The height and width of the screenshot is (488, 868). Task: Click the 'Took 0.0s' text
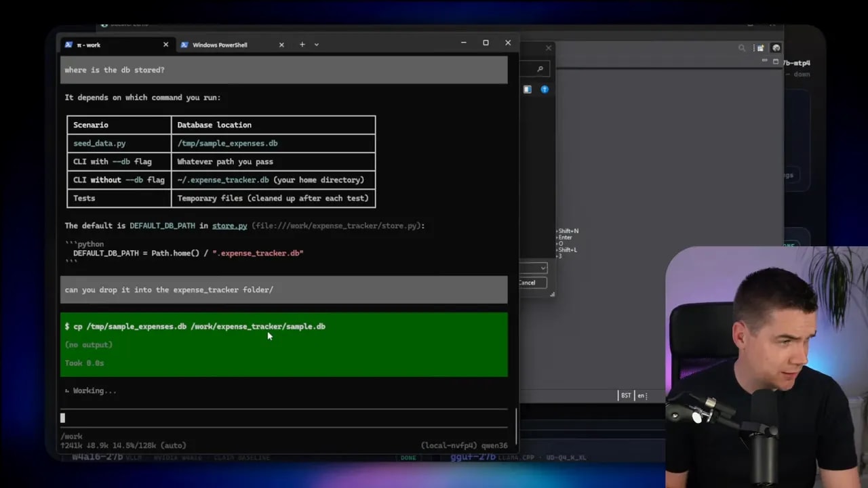(x=85, y=363)
